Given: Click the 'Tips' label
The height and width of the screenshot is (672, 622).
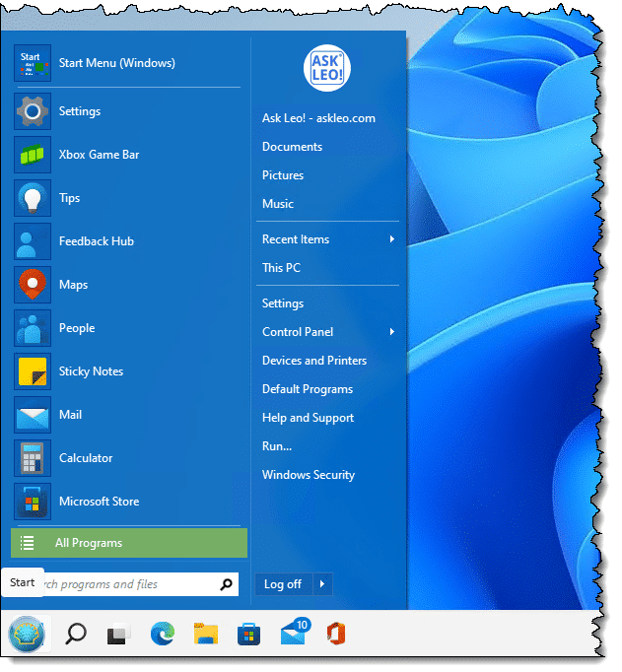Looking at the screenshot, I should [69, 198].
